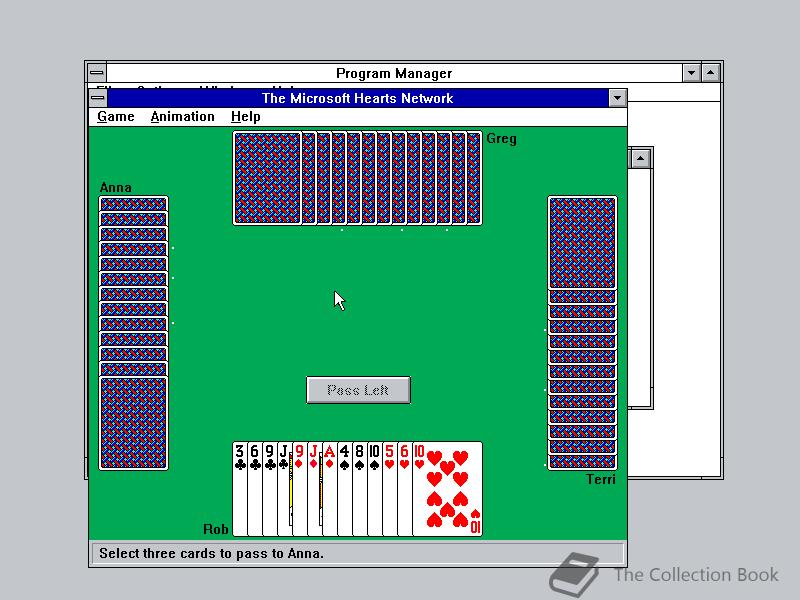Click Anna's face-down card stack

click(133, 333)
